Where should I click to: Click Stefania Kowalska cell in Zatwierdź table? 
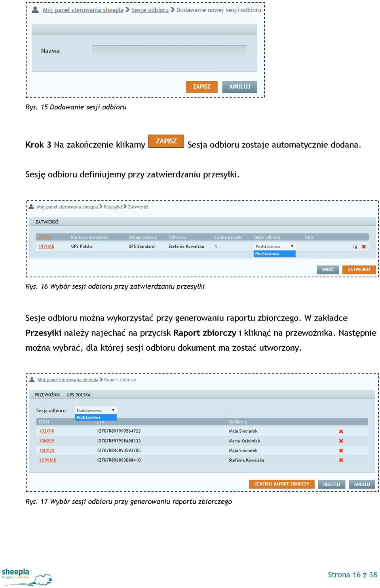click(186, 246)
